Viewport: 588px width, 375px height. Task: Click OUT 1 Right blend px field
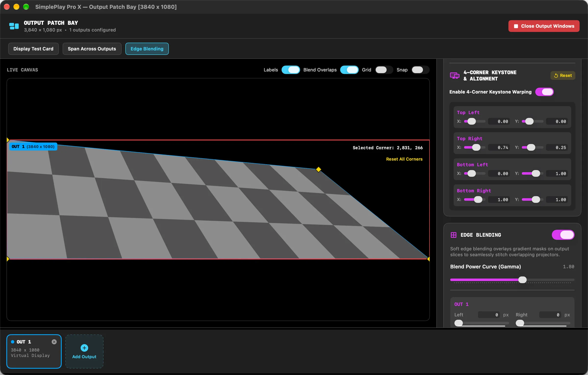coord(550,315)
